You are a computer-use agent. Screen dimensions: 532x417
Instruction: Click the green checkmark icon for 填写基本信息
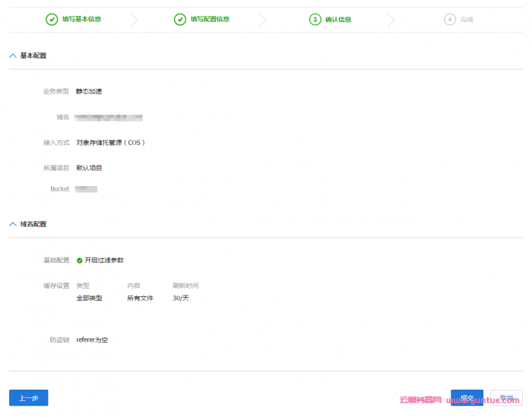52,20
